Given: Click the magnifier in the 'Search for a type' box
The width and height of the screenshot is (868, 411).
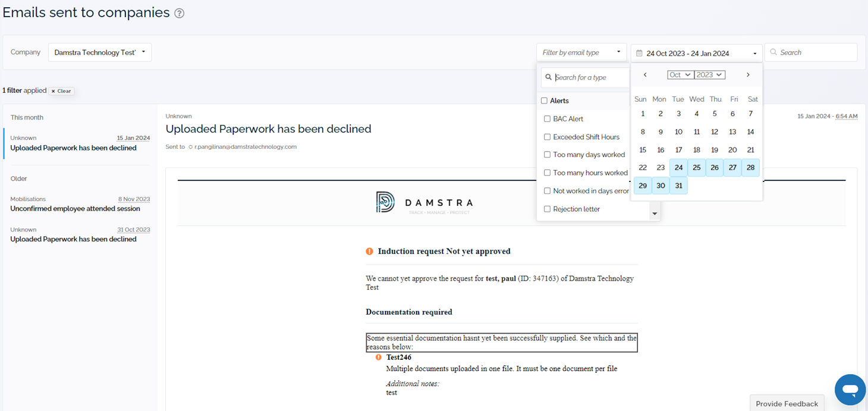Looking at the screenshot, I should pos(549,77).
